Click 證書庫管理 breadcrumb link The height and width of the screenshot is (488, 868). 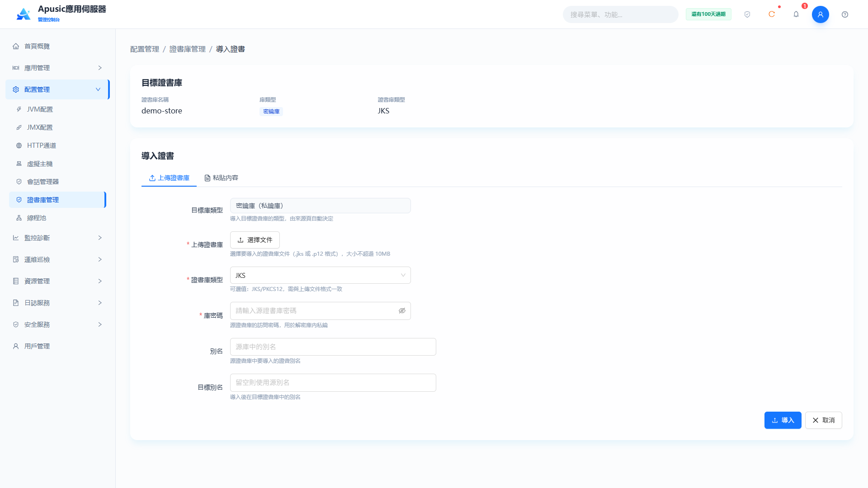tap(188, 49)
